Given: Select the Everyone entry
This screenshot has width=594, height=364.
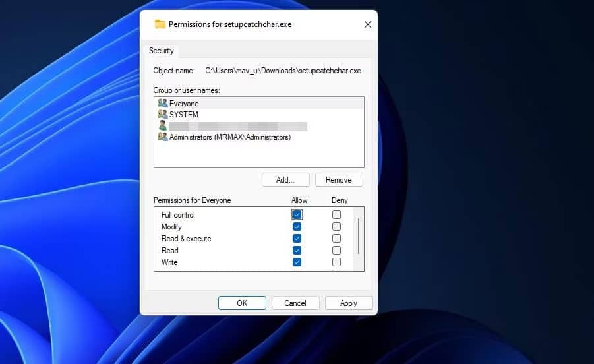Looking at the screenshot, I should [x=258, y=103].
